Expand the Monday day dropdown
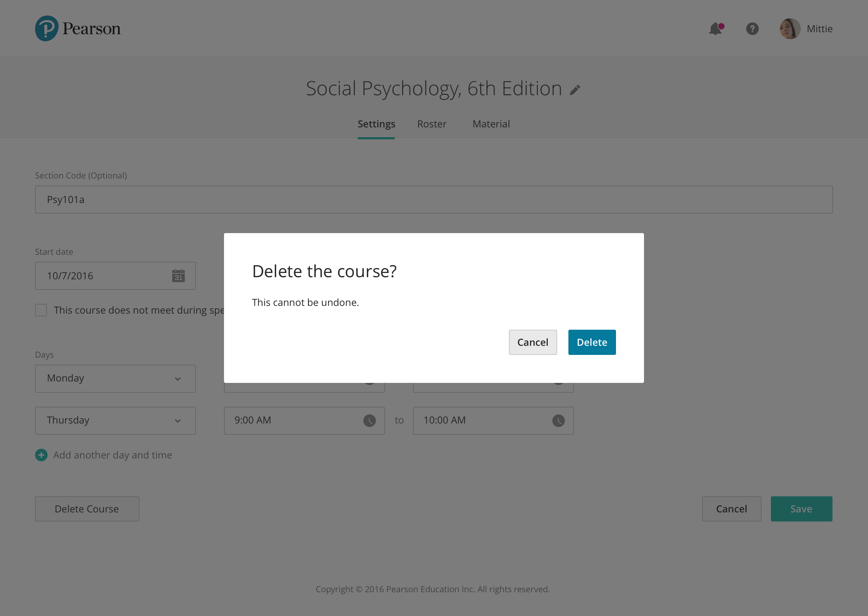 (115, 379)
